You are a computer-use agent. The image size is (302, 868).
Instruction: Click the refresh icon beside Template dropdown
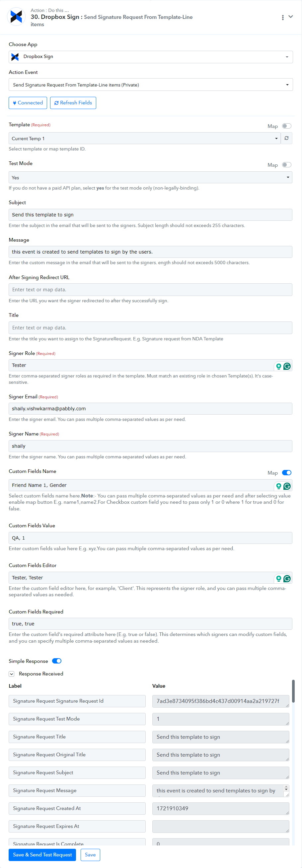[286, 138]
